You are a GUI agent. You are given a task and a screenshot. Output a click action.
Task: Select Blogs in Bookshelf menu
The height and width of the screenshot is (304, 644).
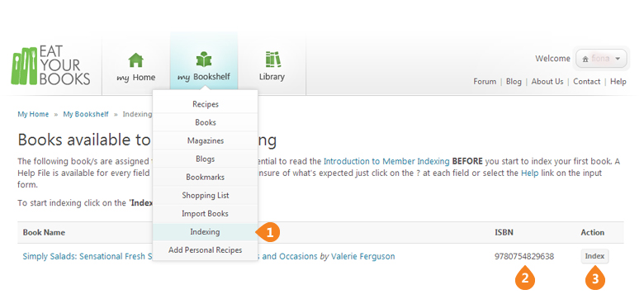pos(206,159)
